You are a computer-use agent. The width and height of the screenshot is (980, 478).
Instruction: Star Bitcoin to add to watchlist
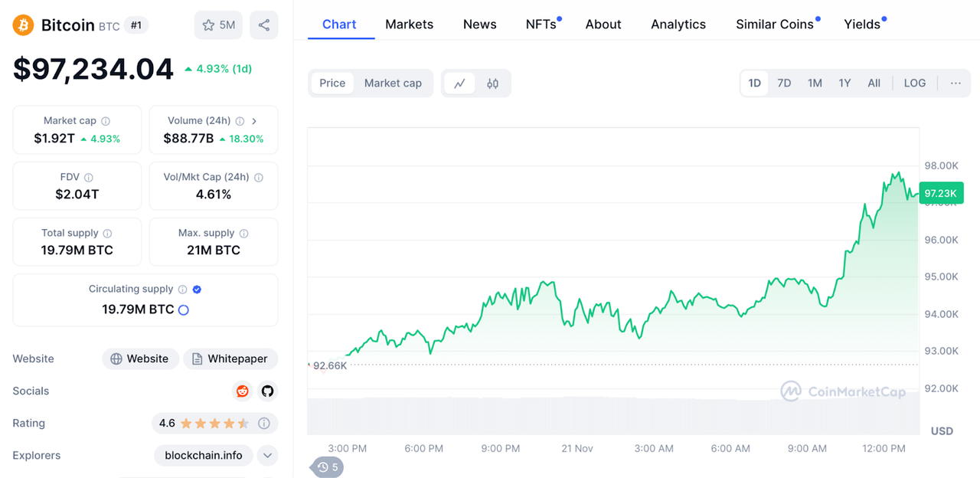[218, 25]
